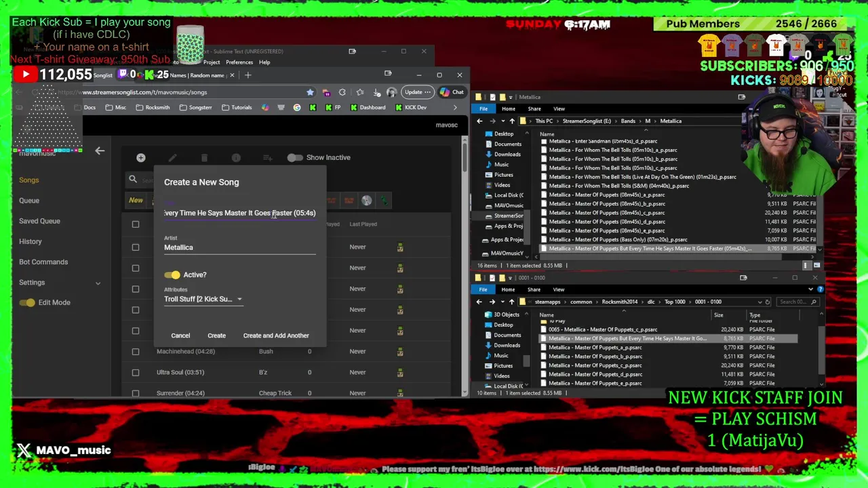The height and width of the screenshot is (488, 868).
Task: Toggle the Edit Mode switch in sidebar
Action: [x=27, y=303]
